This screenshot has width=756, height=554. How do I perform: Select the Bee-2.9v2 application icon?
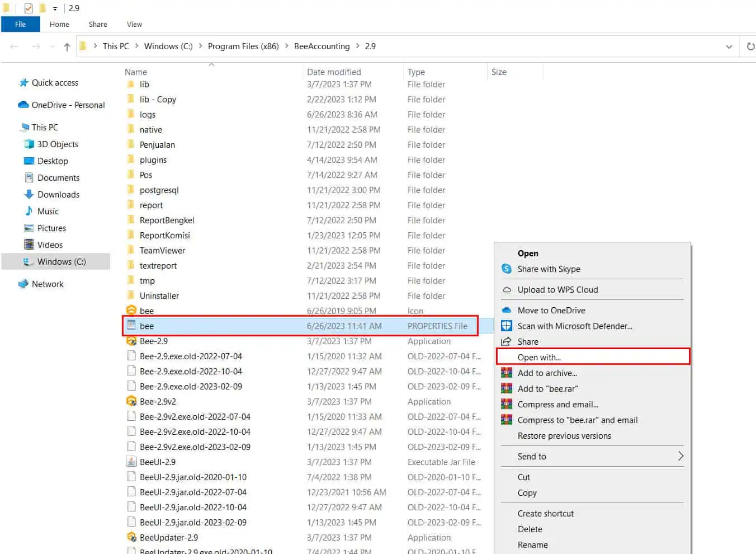pyautogui.click(x=131, y=401)
